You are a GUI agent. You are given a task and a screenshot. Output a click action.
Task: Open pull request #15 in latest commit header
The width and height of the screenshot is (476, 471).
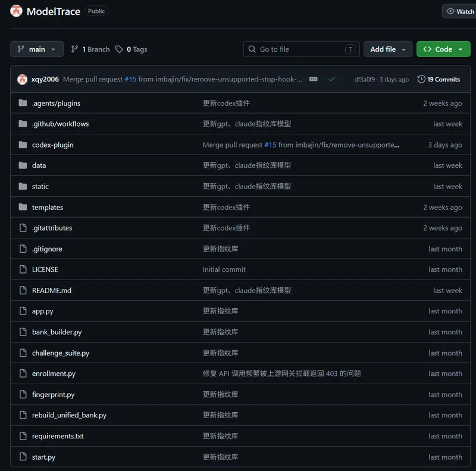[130, 79]
